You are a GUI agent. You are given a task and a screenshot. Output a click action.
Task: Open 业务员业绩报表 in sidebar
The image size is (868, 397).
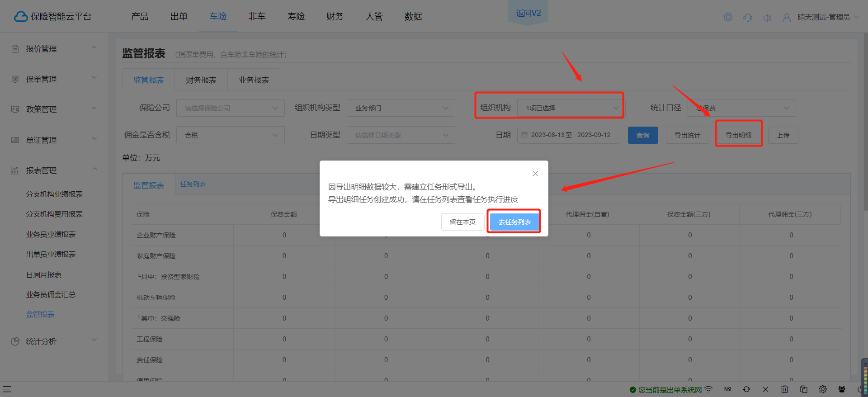(x=51, y=235)
